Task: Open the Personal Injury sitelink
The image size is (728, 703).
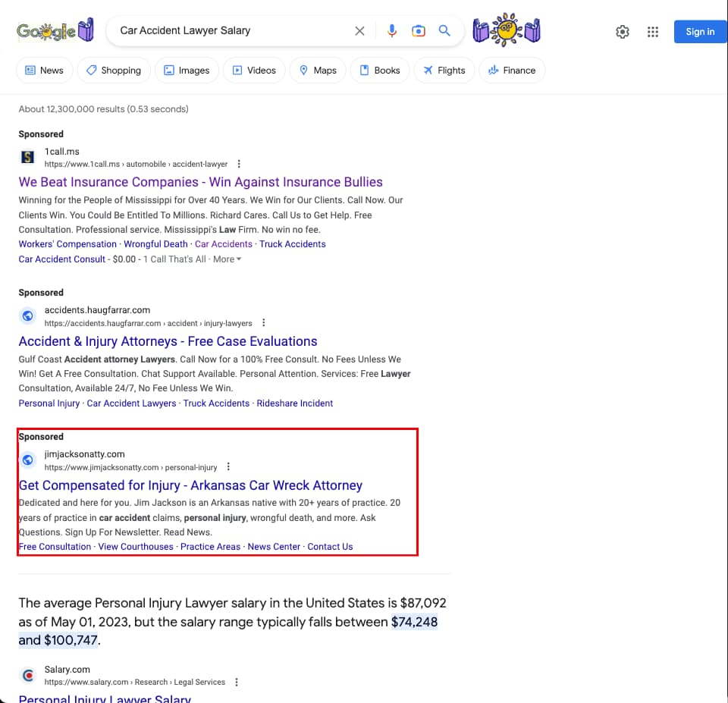Action: 49,403
